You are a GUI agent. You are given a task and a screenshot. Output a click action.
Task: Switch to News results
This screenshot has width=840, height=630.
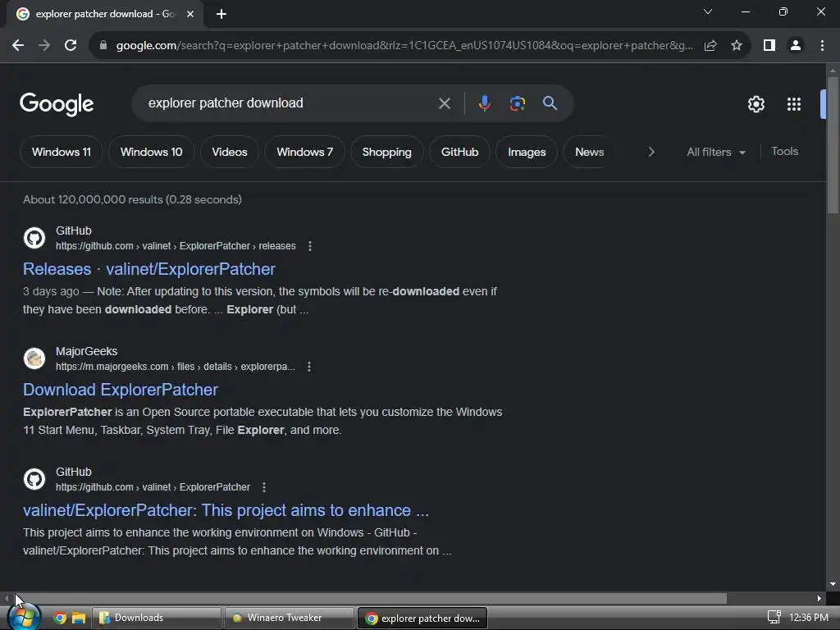click(589, 152)
